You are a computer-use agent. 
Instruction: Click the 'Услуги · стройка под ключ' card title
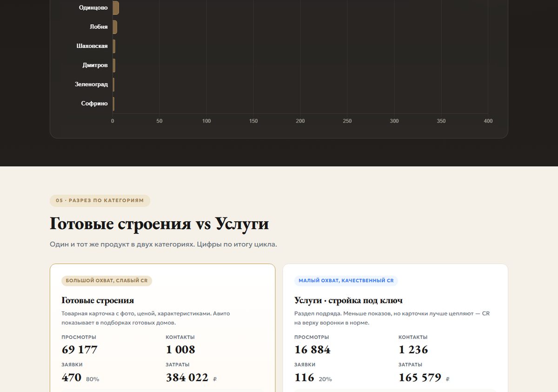tap(348, 300)
